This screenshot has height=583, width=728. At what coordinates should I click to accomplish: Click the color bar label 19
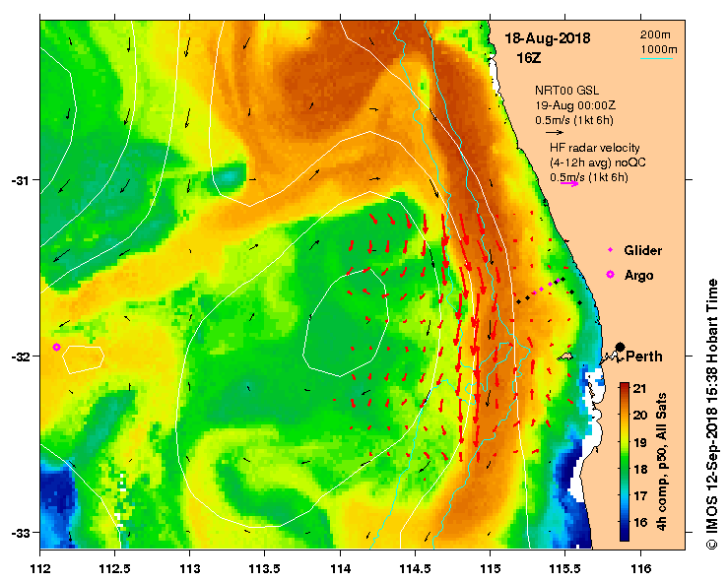tap(640, 442)
